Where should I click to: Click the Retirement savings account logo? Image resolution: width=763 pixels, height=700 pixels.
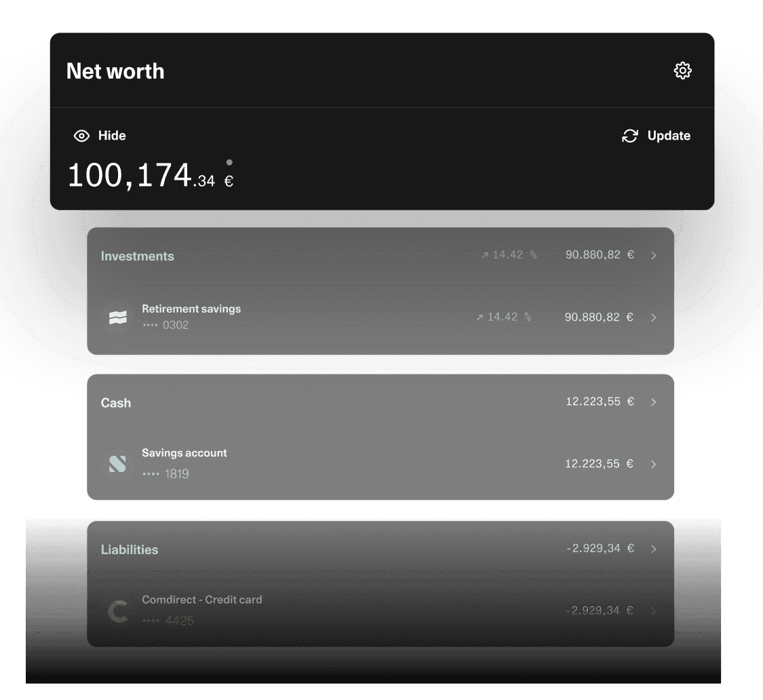click(118, 317)
